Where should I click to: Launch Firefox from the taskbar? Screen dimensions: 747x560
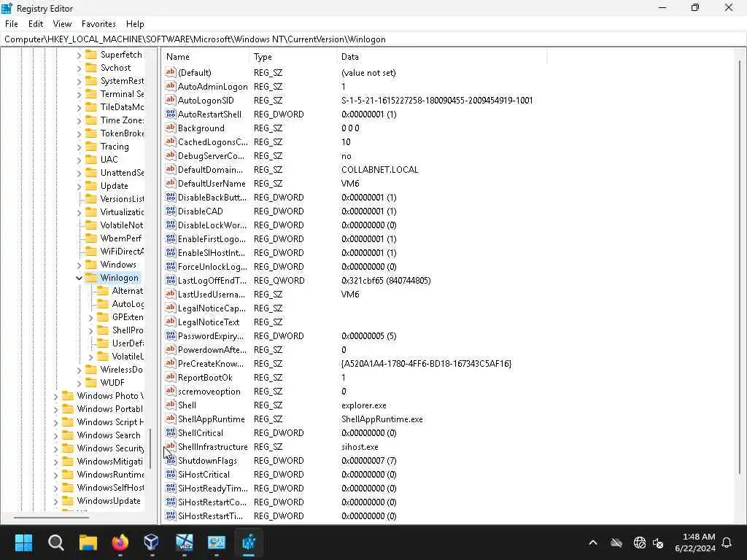pos(120,542)
